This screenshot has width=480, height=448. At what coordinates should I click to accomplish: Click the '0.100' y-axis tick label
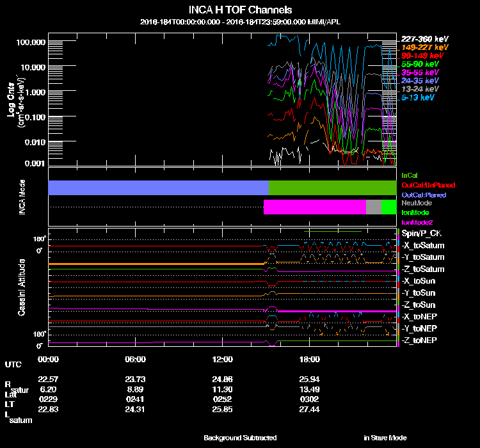click(35, 117)
